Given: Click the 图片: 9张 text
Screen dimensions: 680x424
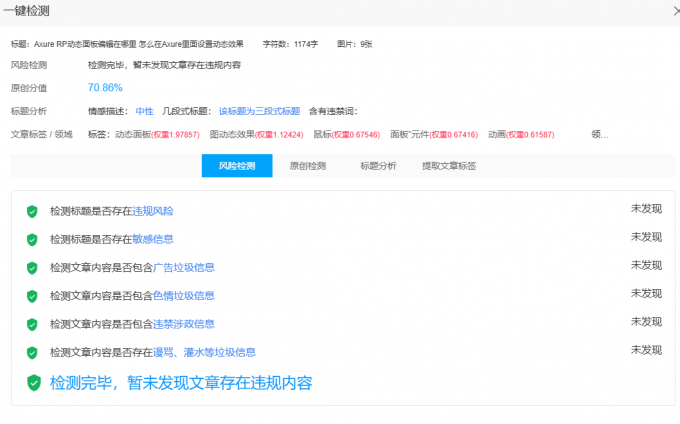Looking at the screenshot, I should click(355, 44).
